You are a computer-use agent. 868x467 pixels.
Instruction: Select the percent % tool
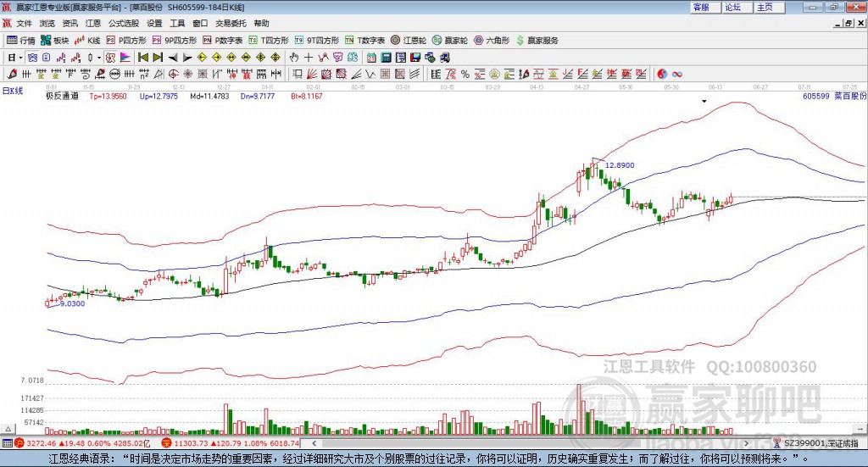point(465,74)
